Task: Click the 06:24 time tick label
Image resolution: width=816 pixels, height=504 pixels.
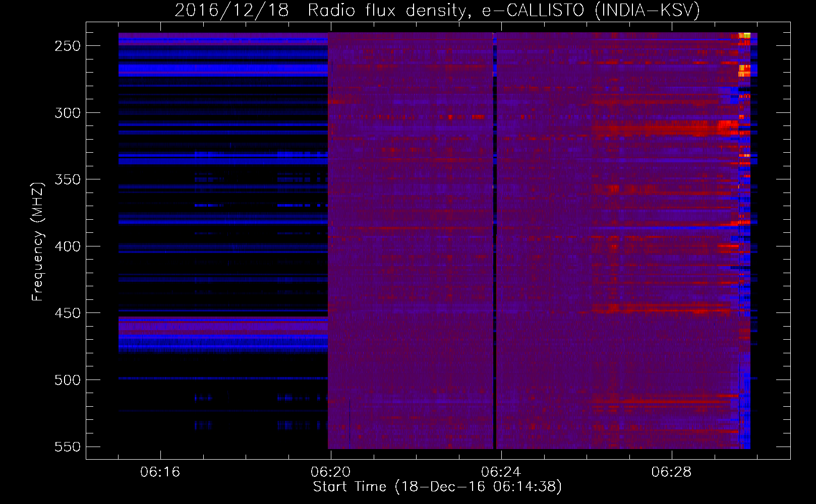Action: tap(501, 472)
